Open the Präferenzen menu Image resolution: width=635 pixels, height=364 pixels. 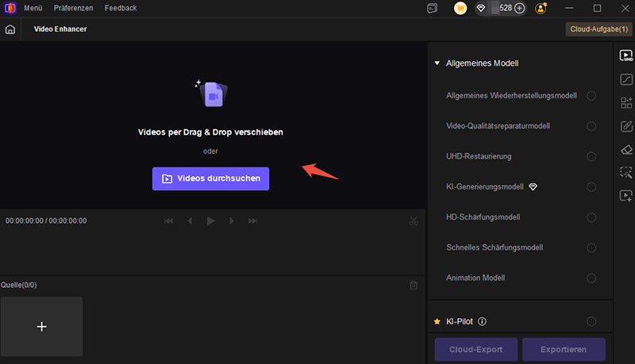pos(73,8)
